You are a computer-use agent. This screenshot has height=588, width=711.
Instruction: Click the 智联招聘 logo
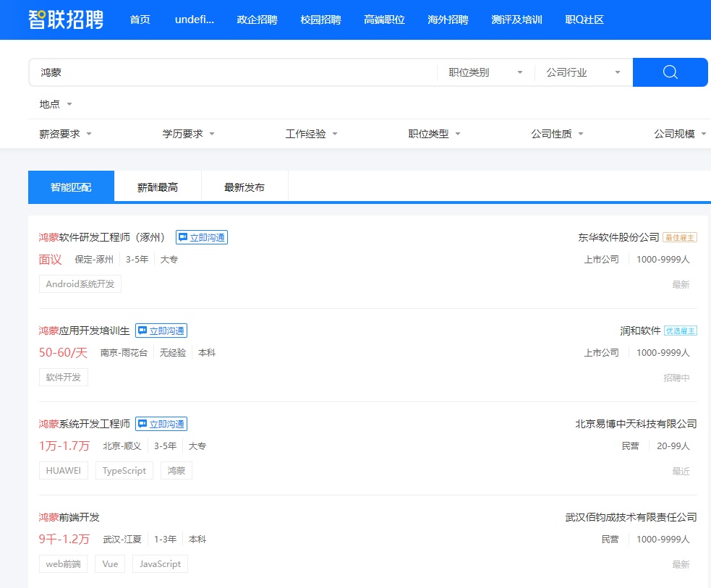[66, 20]
